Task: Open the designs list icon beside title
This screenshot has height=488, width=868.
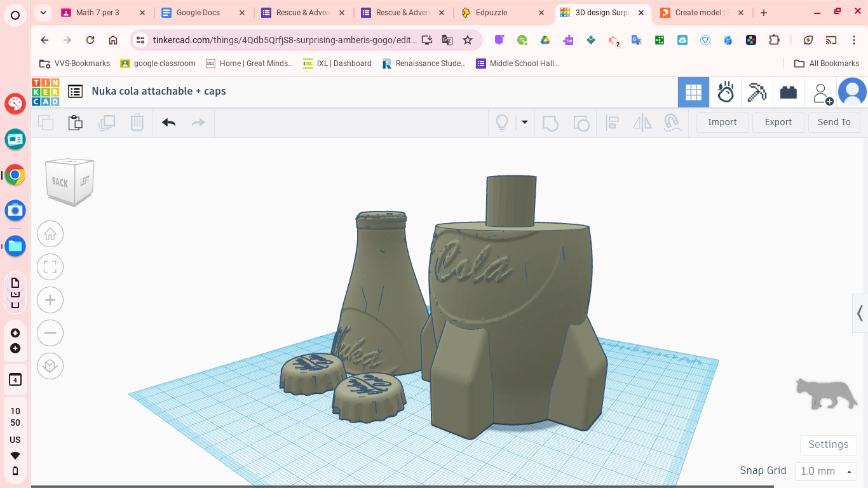Action: pos(76,91)
